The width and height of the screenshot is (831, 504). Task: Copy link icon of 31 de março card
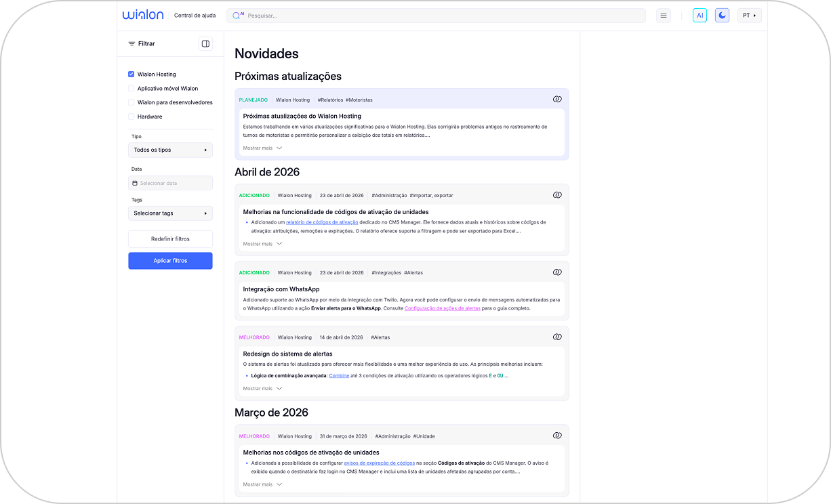click(x=557, y=436)
